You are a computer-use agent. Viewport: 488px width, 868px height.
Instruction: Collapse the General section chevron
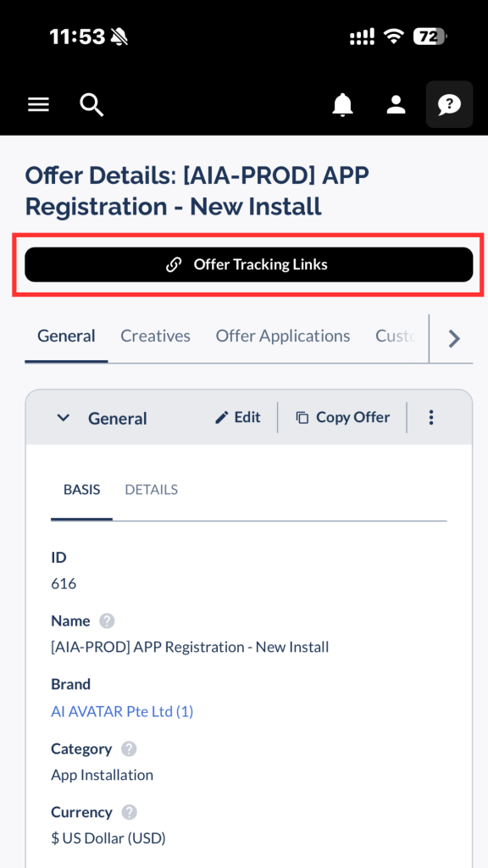point(64,418)
